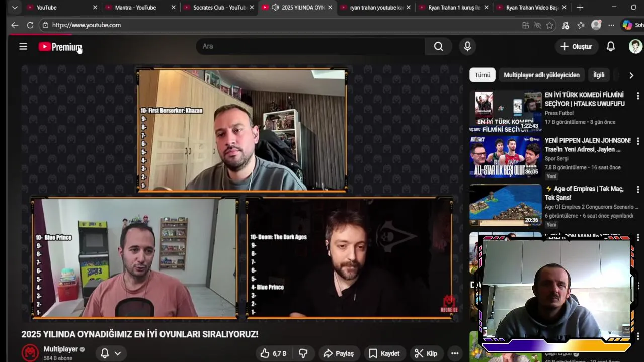The height and width of the screenshot is (362, 644).
Task: Open the Copilot sidebar icon
Action: (x=627, y=25)
